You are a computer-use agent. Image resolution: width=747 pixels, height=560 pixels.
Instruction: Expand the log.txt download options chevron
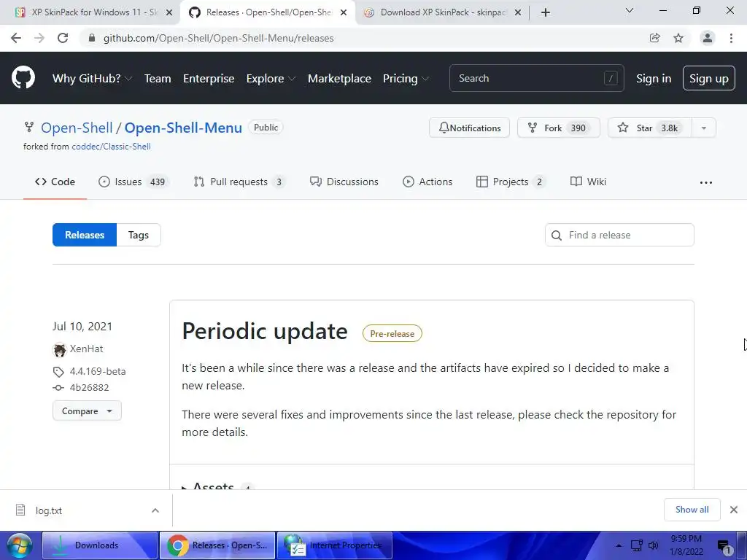(155, 510)
